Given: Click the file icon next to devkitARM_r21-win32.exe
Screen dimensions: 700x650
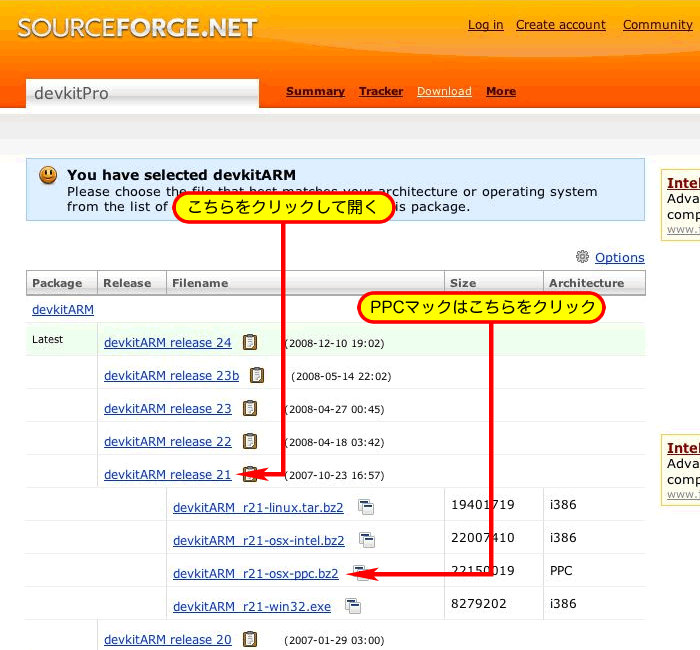Looking at the screenshot, I should pyautogui.click(x=353, y=606).
